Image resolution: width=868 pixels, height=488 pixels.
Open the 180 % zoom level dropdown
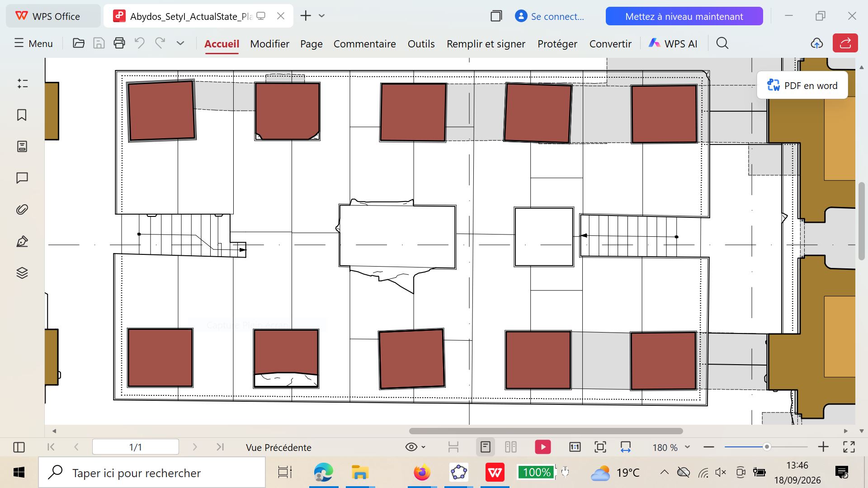(671, 447)
